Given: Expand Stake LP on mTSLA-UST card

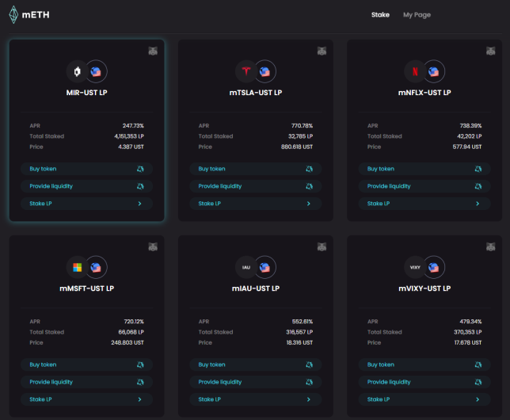Looking at the screenshot, I should coord(255,204).
